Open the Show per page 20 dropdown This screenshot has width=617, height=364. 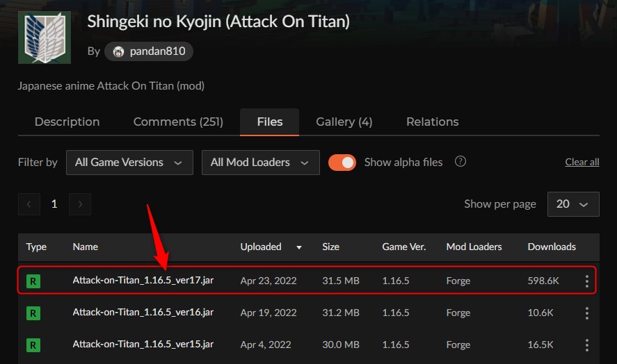(x=573, y=204)
